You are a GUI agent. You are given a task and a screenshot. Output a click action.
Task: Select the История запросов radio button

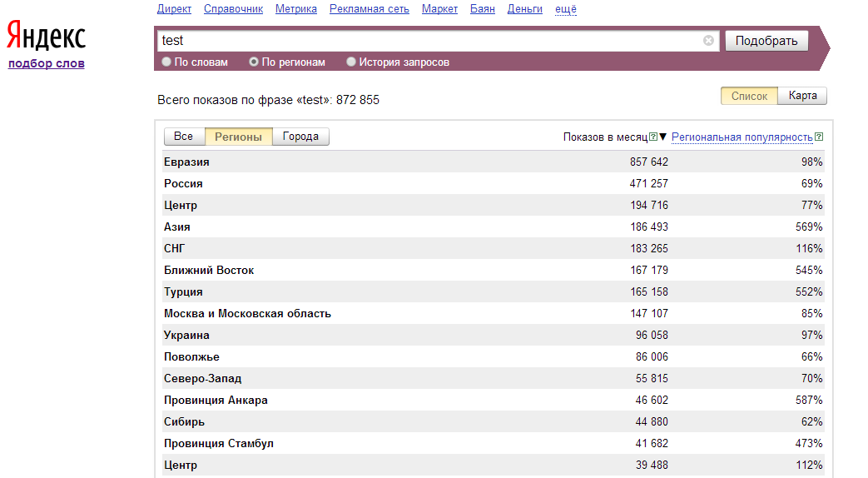(x=351, y=62)
